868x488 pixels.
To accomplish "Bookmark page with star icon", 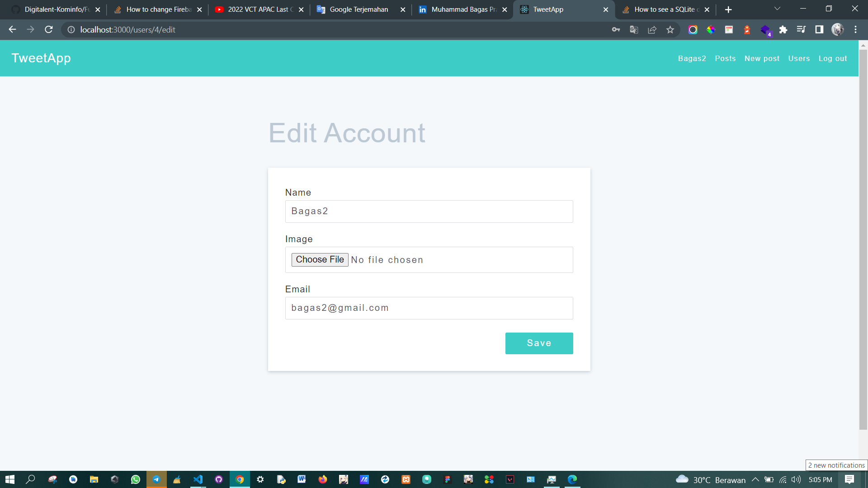I will [670, 30].
